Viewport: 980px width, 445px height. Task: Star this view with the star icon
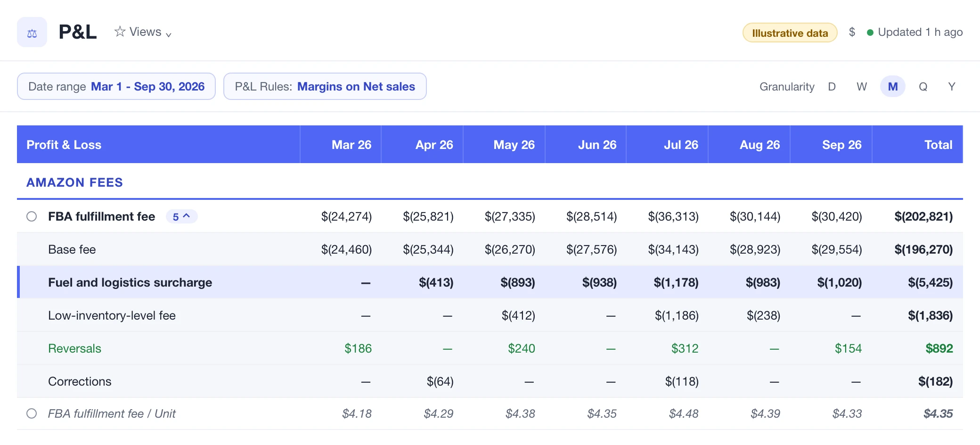[x=120, y=32]
